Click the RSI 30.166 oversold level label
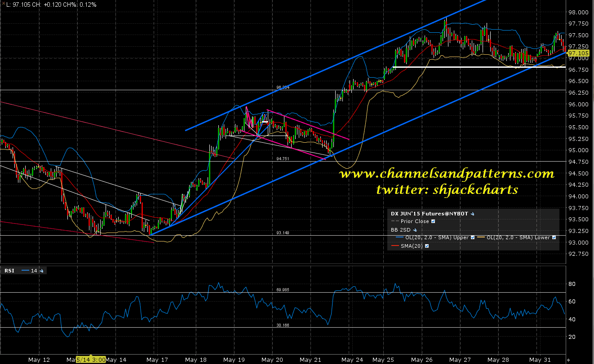 283,325
